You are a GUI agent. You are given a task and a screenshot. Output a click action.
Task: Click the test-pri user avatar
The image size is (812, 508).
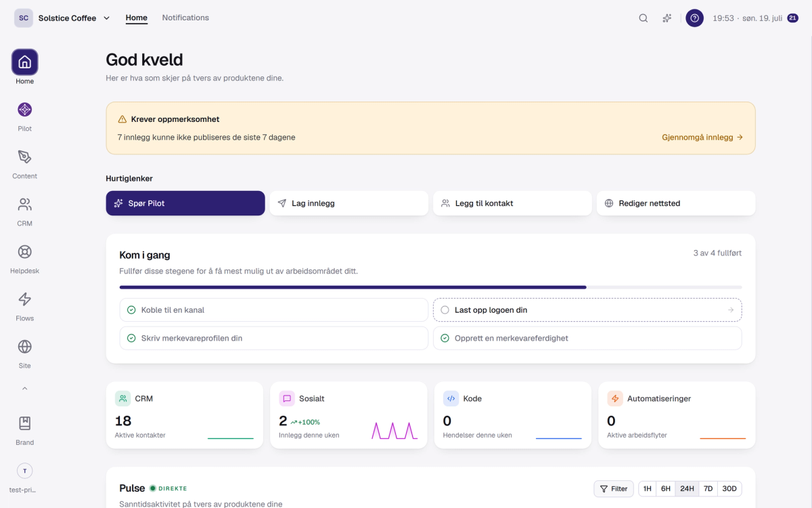pyautogui.click(x=24, y=471)
